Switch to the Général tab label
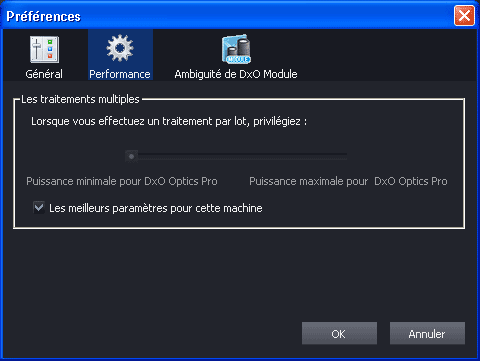The width and height of the screenshot is (480, 361). coord(44,74)
